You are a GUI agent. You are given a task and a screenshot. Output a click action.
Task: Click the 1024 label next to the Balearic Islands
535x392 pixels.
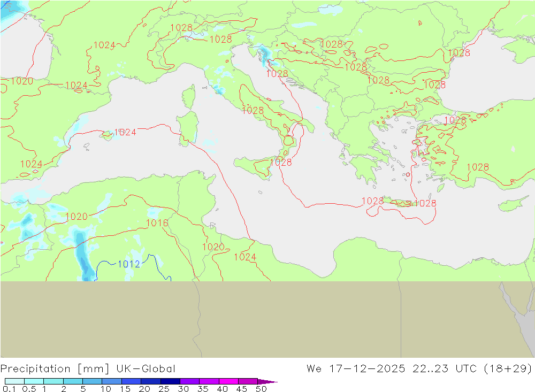[125, 132]
